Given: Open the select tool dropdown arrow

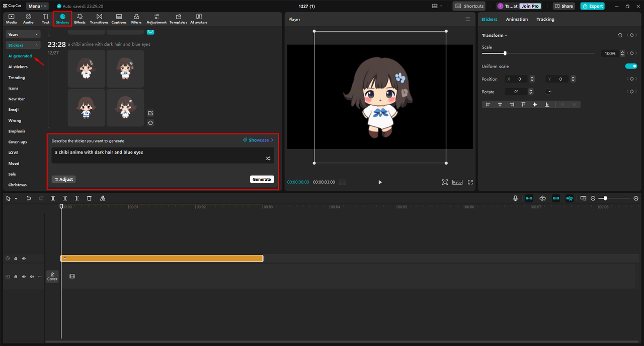Looking at the screenshot, I should click(x=16, y=198).
